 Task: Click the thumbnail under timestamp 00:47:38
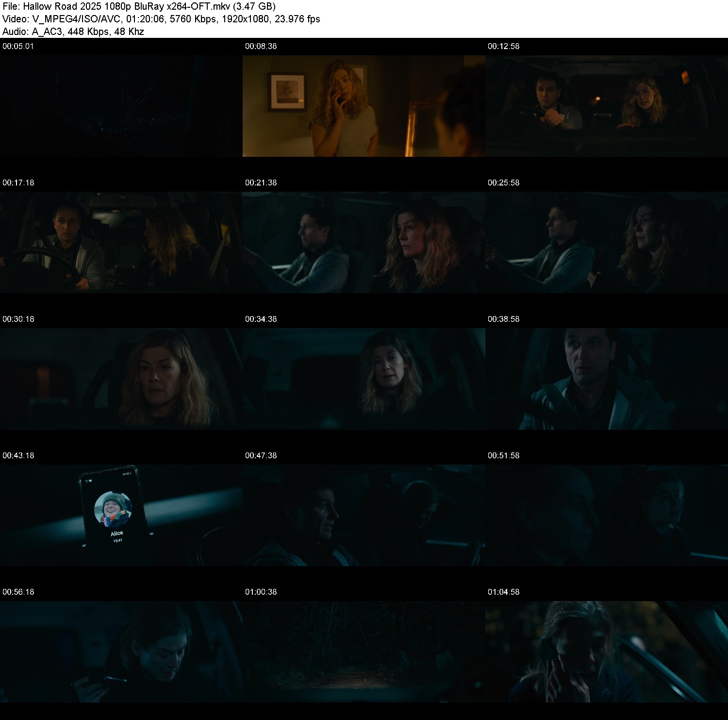click(x=364, y=515)
